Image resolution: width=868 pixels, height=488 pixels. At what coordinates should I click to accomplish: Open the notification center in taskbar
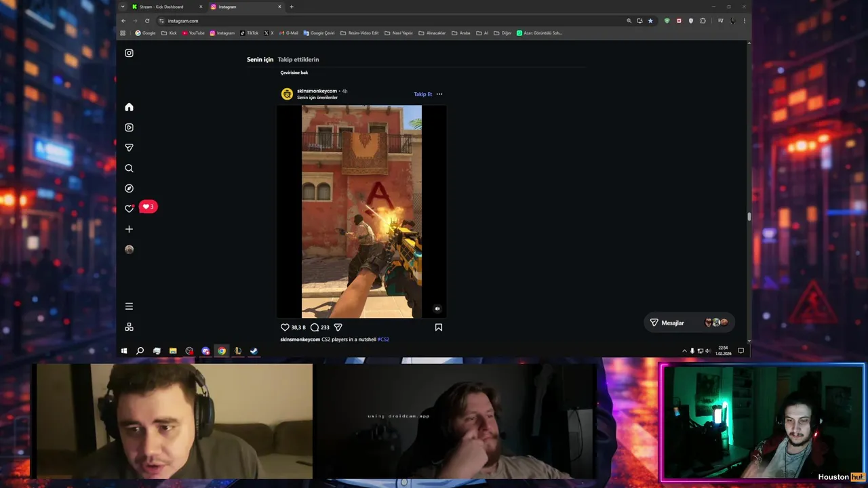(x=741, y=351)
